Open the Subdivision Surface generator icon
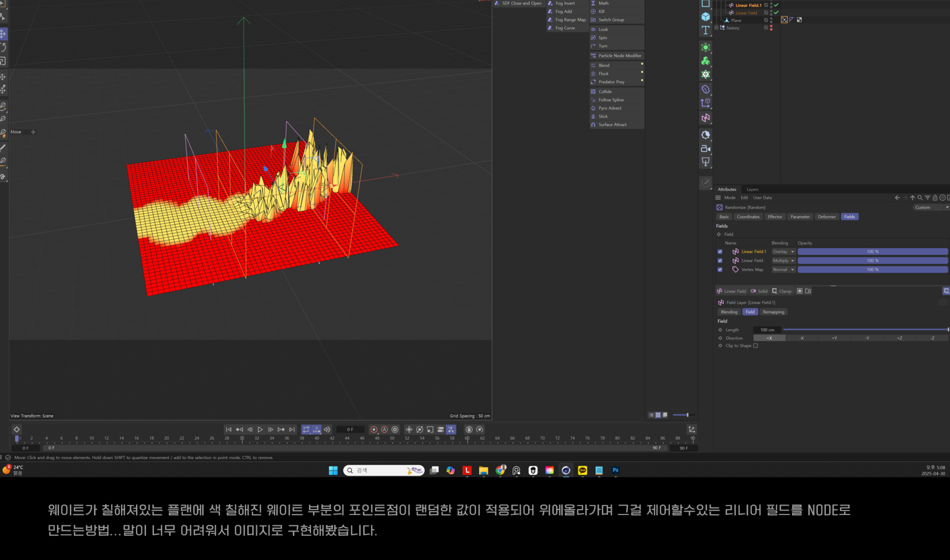The height and width of the screenshot is (560, 950). point(705,47)
